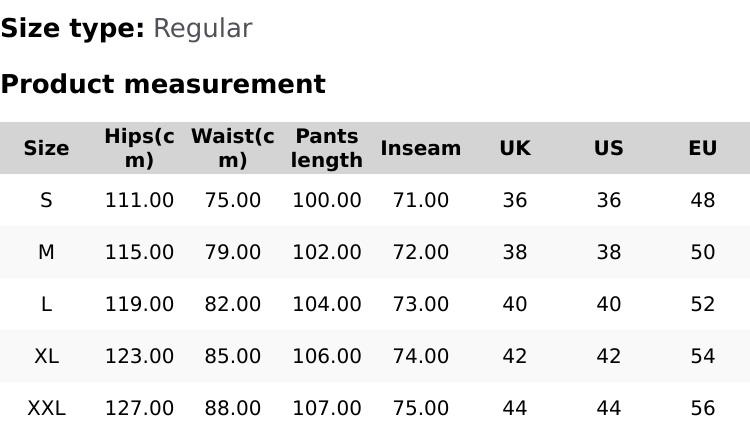750x434 pixels.
Task: Click the Waist(cm) column header
Action: pyautogui.click(x=232, y=148)
